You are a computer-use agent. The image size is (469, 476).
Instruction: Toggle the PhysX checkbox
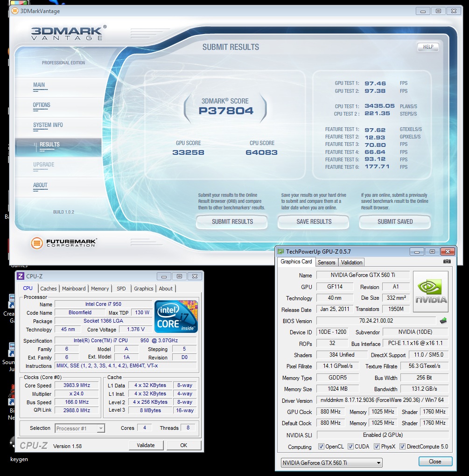coord(377,447)
